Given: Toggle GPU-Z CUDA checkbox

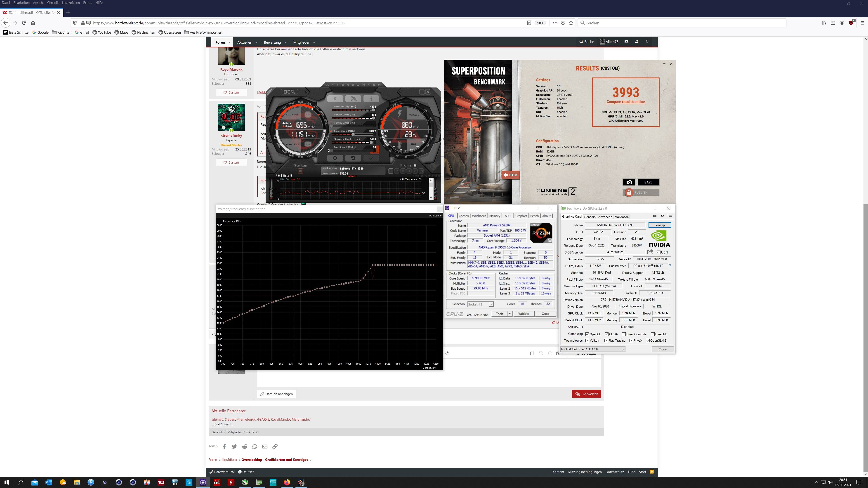Looking at the screenshot, I should tap(606, 334).
